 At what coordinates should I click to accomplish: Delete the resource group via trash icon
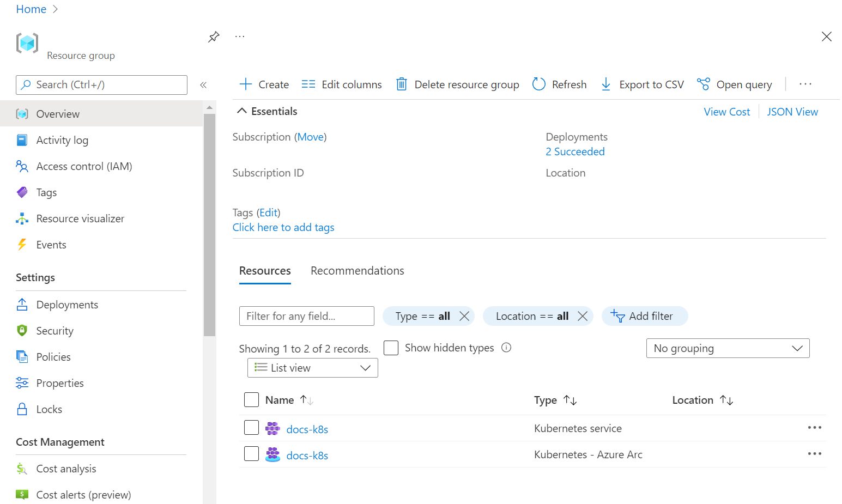pyautogui.click(x=402, y=84)
